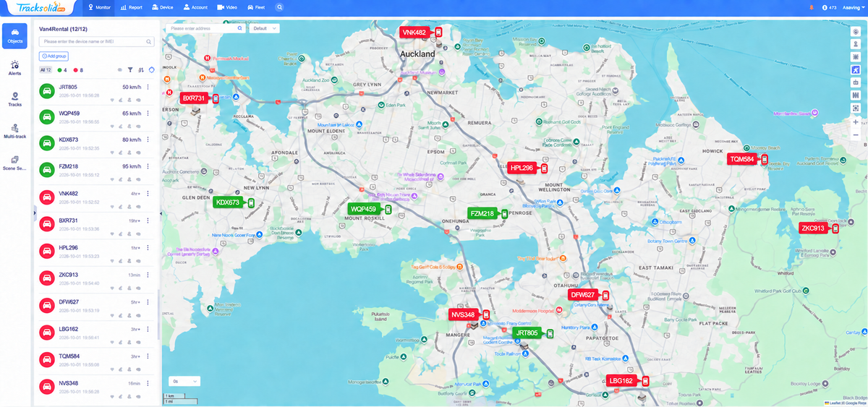Image resolution: width=868 pixels, height=407 pixels.
Task: Zoom out the map with minus button
Action: (856, 134)
